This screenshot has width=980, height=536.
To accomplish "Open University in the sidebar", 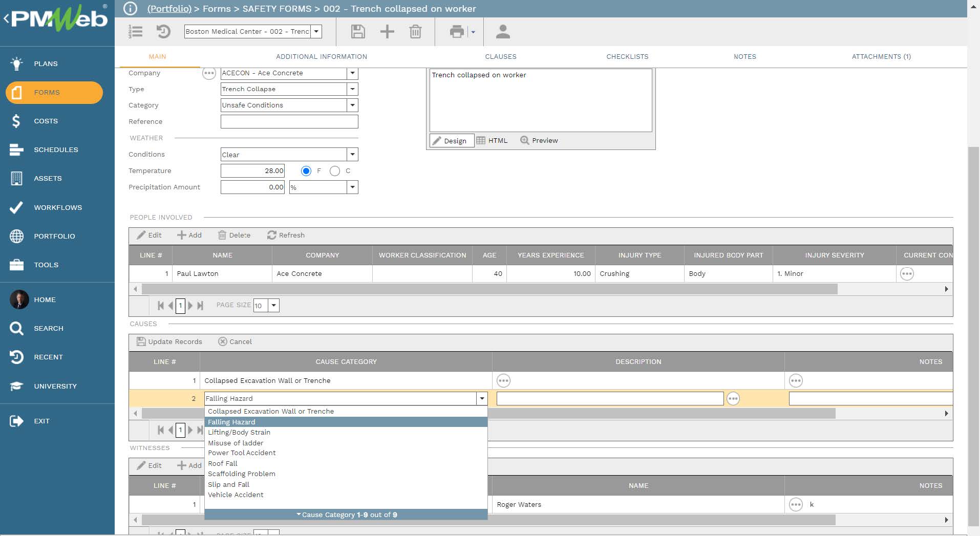I will point(55,386).
